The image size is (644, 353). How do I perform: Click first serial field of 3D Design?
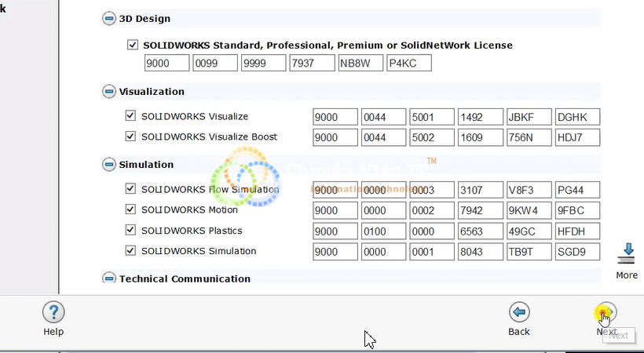[166, 63]
